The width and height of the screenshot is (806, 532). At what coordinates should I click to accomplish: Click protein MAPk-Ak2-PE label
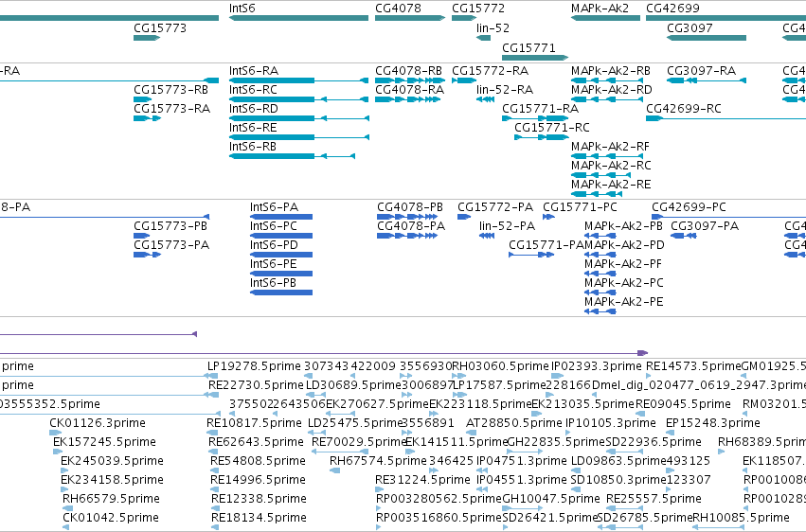[x=624, y=303]
